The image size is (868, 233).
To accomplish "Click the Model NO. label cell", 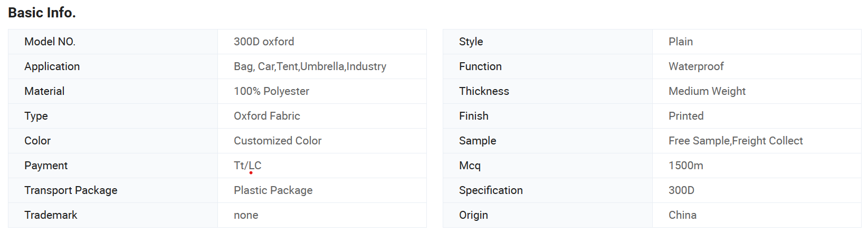I will (x=113, y=42).
